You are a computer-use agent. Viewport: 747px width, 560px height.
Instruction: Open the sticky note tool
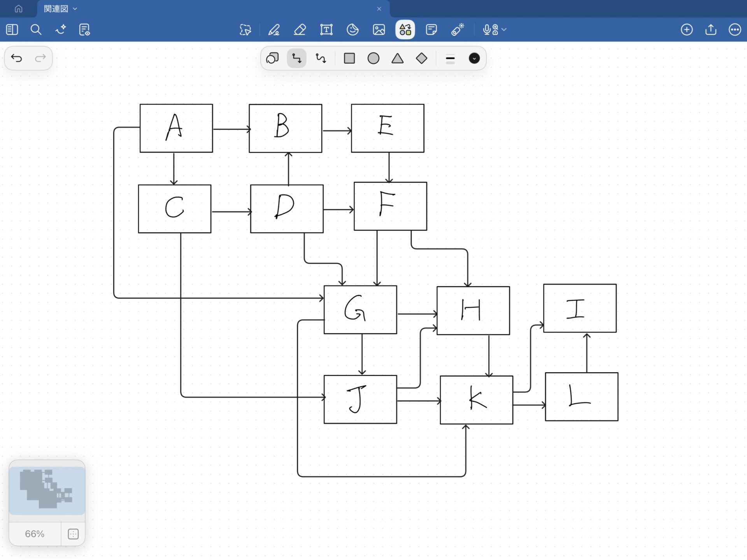point(431,30)
